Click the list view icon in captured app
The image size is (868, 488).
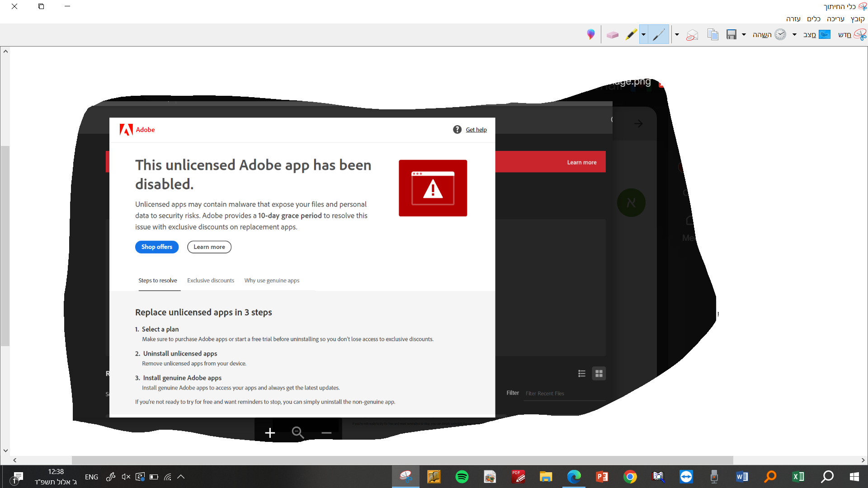tap(582, 374)
